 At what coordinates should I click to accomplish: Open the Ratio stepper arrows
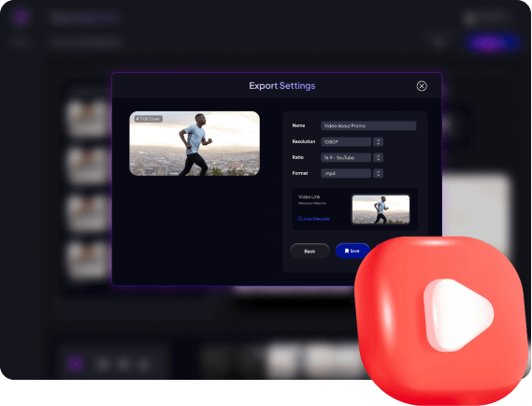[378, 157]
